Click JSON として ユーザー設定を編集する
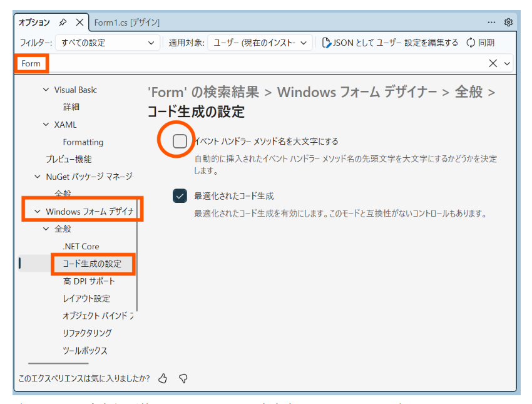The image size is (532, 404). 390,43
